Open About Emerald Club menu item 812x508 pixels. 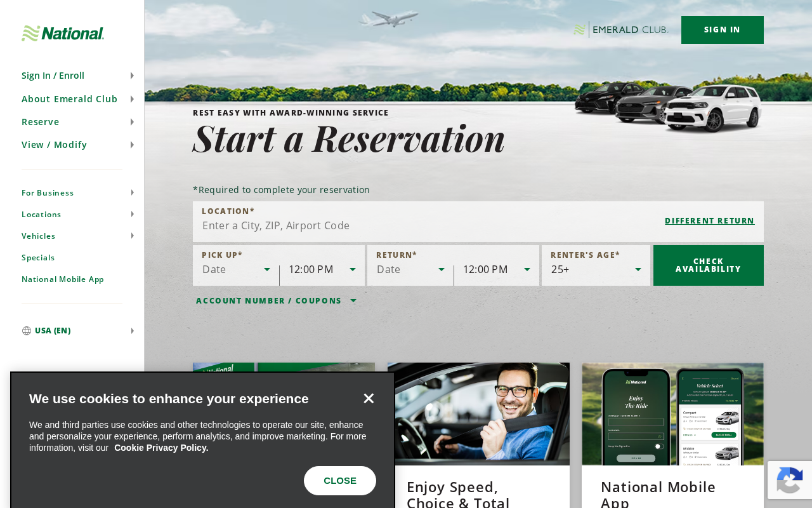[70, 99]
